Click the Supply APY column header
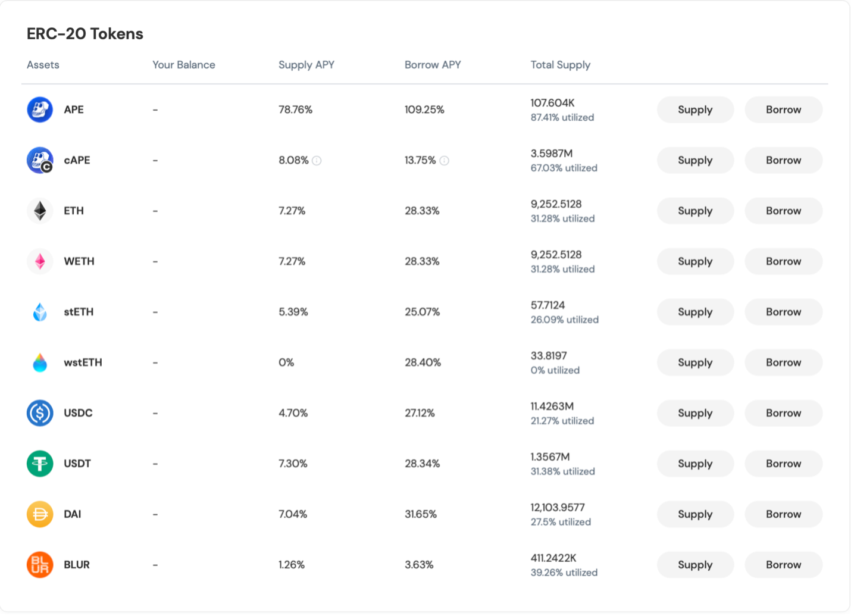The width and height of the screenshot is (851, 616). click(x=306, y=65)
